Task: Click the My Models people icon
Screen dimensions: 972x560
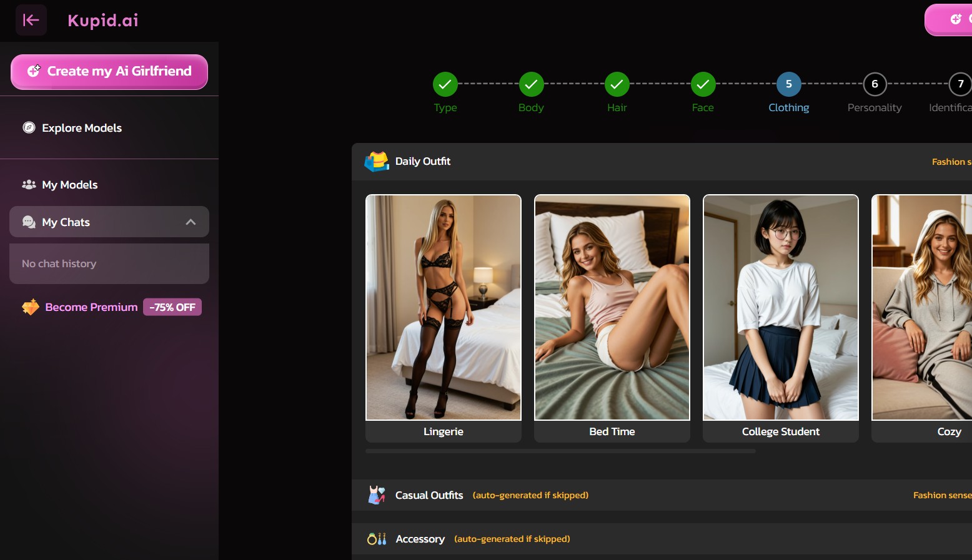Action: (29, 185)
